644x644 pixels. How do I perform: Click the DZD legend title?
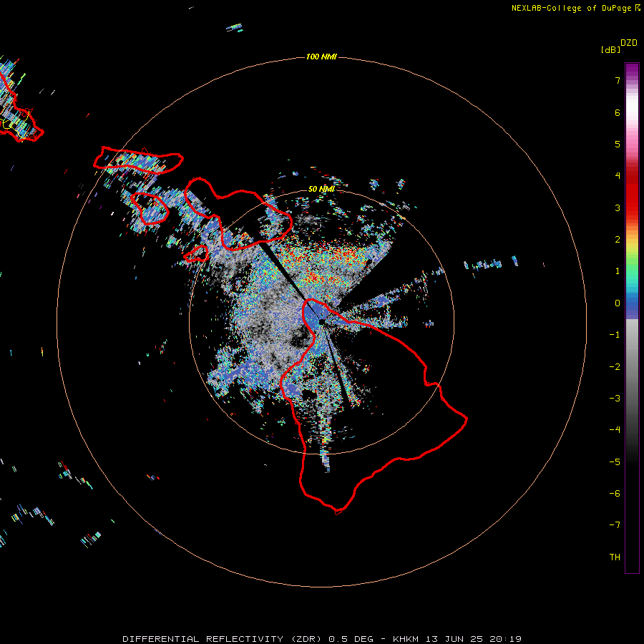click(x=629, y=43)
